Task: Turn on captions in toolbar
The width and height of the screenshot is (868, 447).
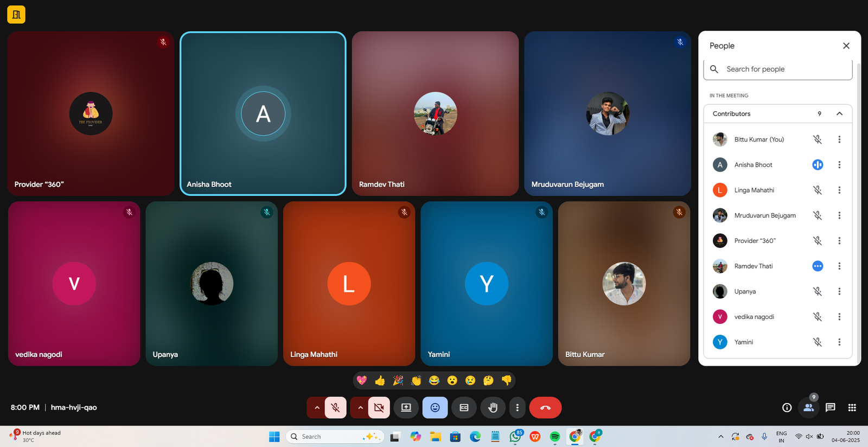Action: (464, 407)
